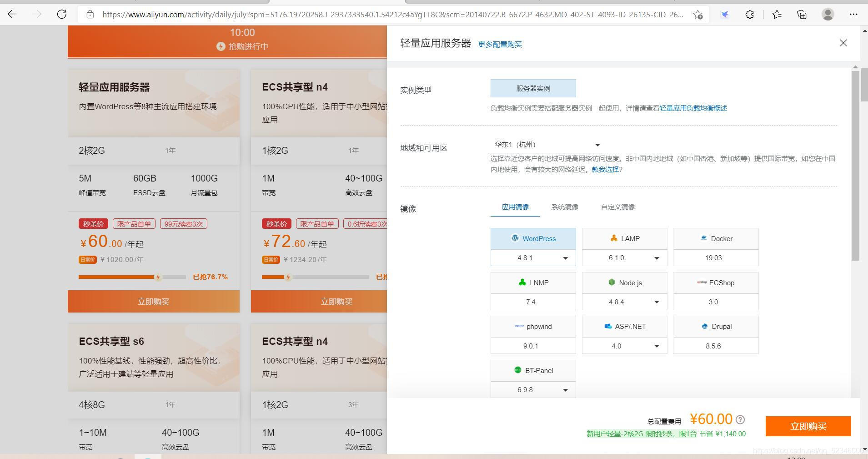Click the ECS n4 sales progress bar
The height and width of the screenshot is (459, 868).
pos(316,277)
